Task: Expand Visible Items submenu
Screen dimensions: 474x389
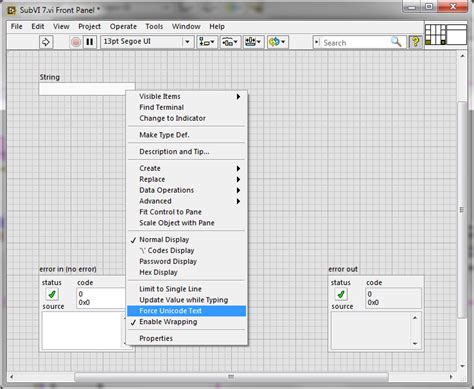Action: 187,96
